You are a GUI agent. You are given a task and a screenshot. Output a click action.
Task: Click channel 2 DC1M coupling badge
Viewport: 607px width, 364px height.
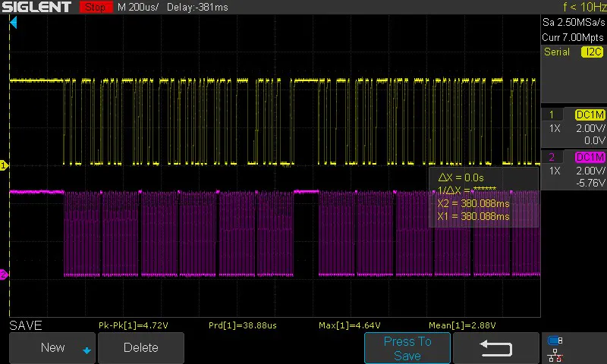590,157
